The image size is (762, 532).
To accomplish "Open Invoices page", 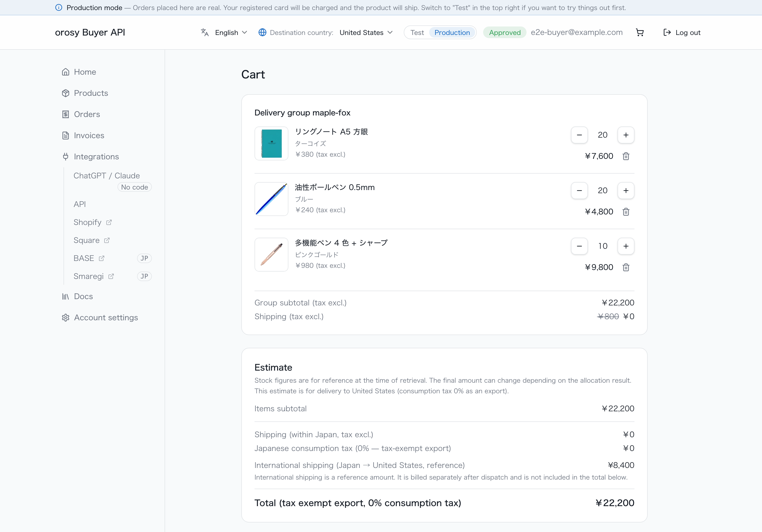I will click(x=83, y=136).
